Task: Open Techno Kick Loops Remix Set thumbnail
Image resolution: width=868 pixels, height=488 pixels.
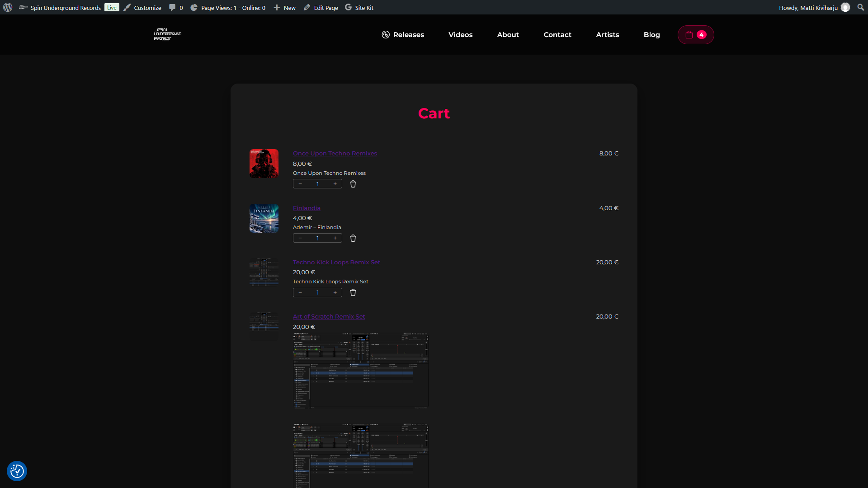Action: point(264,272)
